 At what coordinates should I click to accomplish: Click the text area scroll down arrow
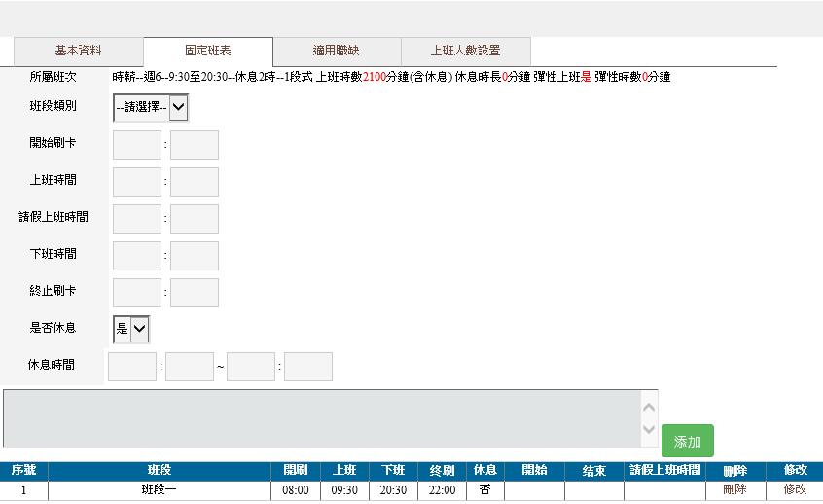(649, 430)
